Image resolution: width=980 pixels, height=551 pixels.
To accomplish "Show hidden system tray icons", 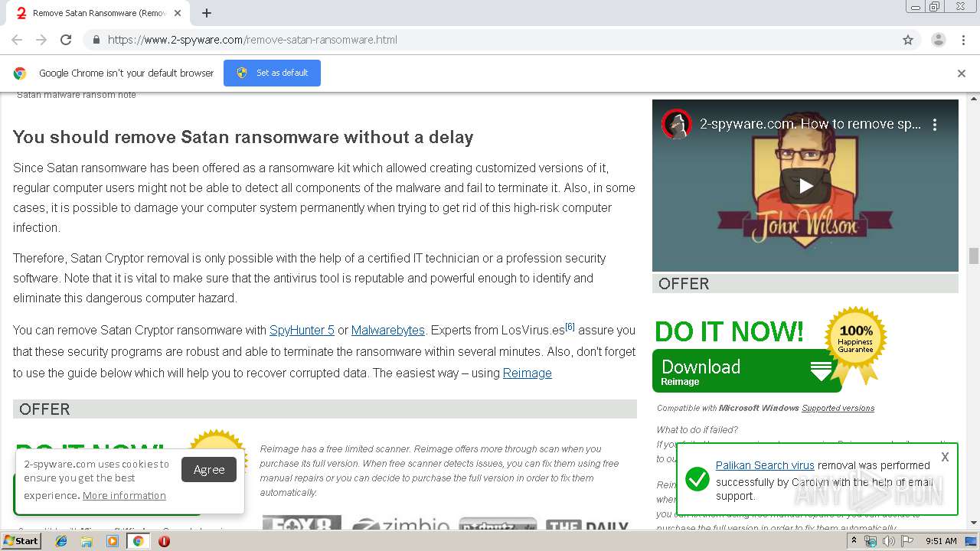I will [855, 541].
